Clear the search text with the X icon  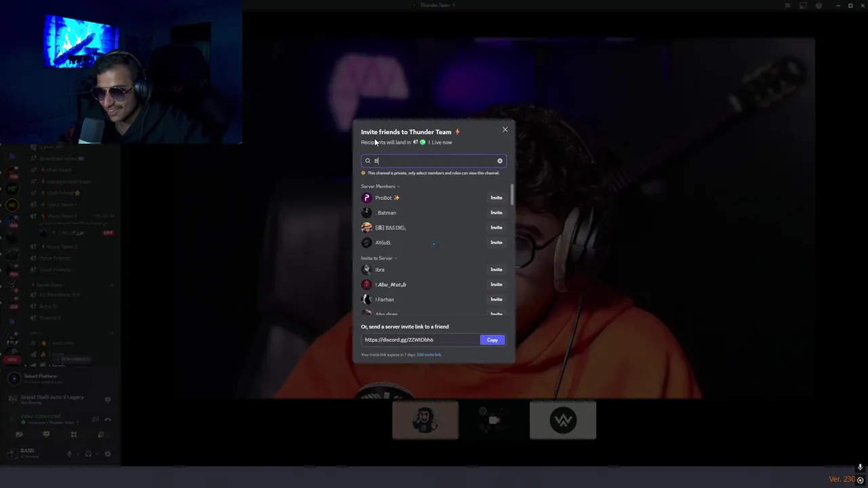tap(500, 161)
